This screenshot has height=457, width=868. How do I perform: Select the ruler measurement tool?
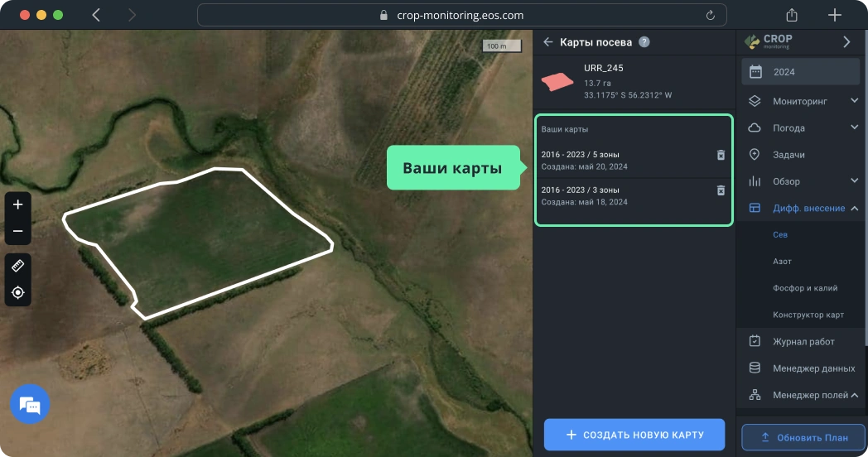(17, 266)
